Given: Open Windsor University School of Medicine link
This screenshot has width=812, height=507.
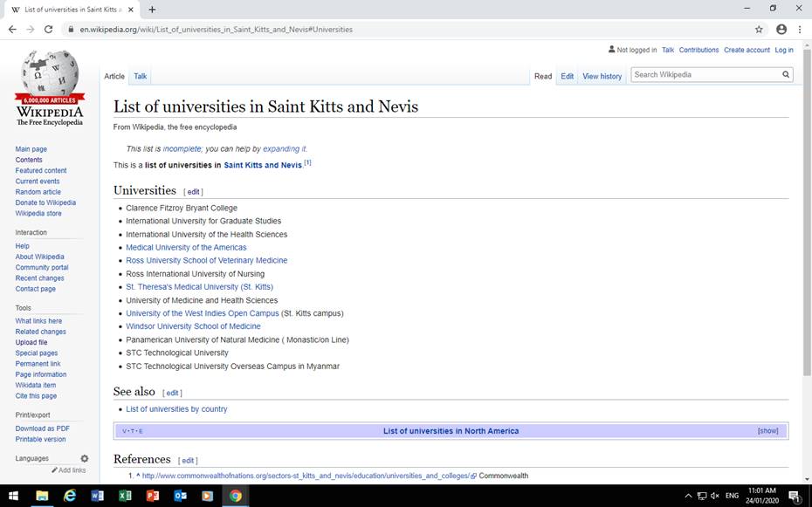Looking at the screenshot, I should (193, 326).
